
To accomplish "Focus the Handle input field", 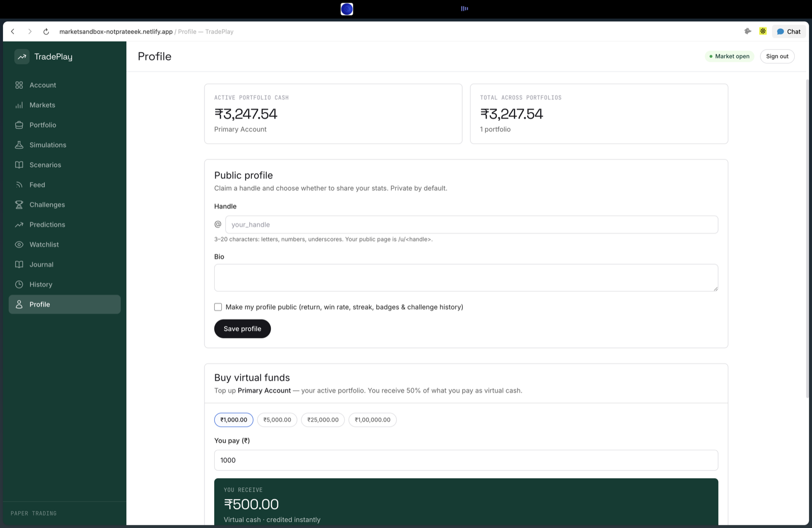I will 471,224.
